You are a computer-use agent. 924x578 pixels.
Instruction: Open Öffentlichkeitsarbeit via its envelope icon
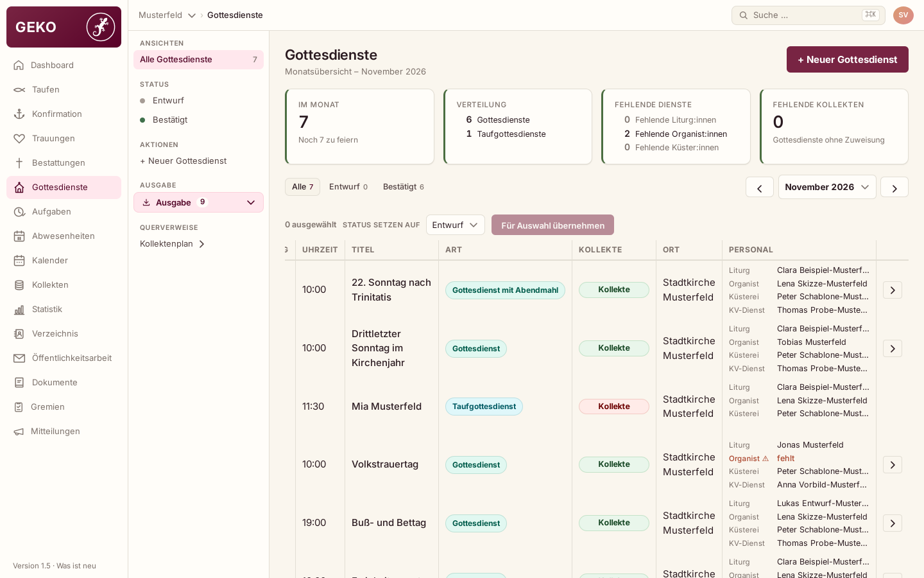(x=19, y=358)
